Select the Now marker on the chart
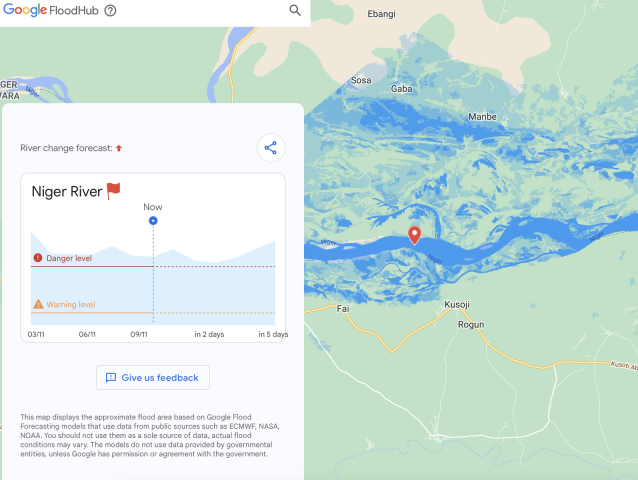The image size is (638, 480). click(153, 220)
